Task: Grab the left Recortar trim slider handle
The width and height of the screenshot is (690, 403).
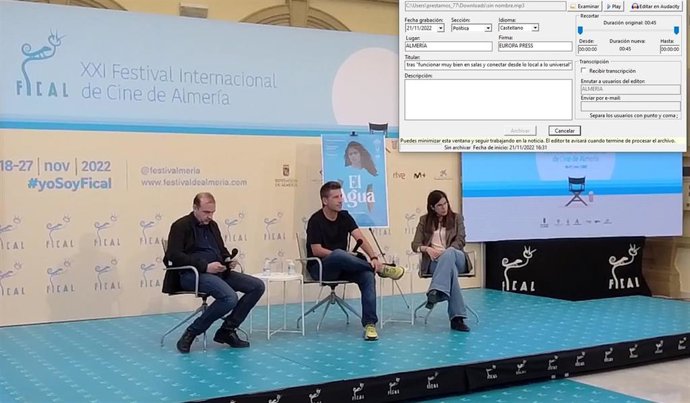Action: [x=580, y=30]
